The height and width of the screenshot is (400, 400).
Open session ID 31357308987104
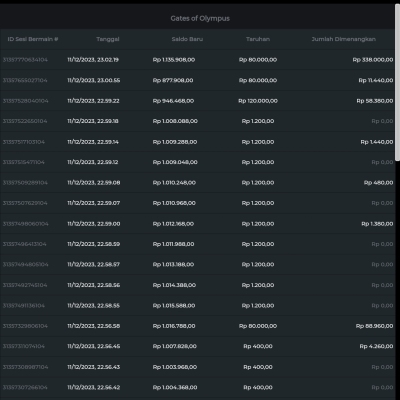pos(26,367)
